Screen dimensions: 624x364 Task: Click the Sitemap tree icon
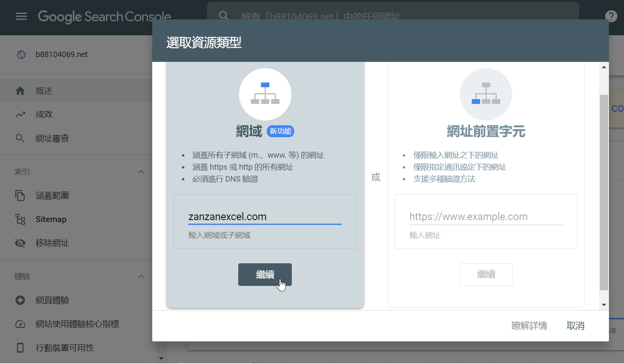(20, 219)
